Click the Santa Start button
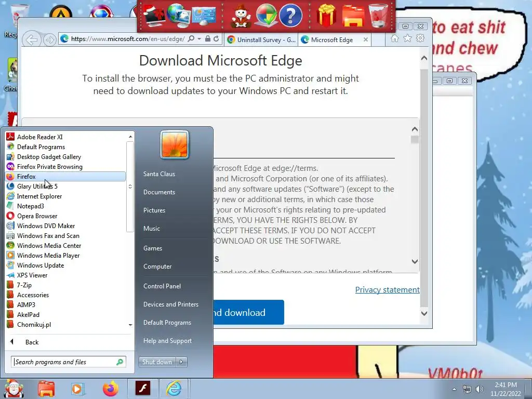The width and height of the screenshot is (532, 399). coord(13,389)
